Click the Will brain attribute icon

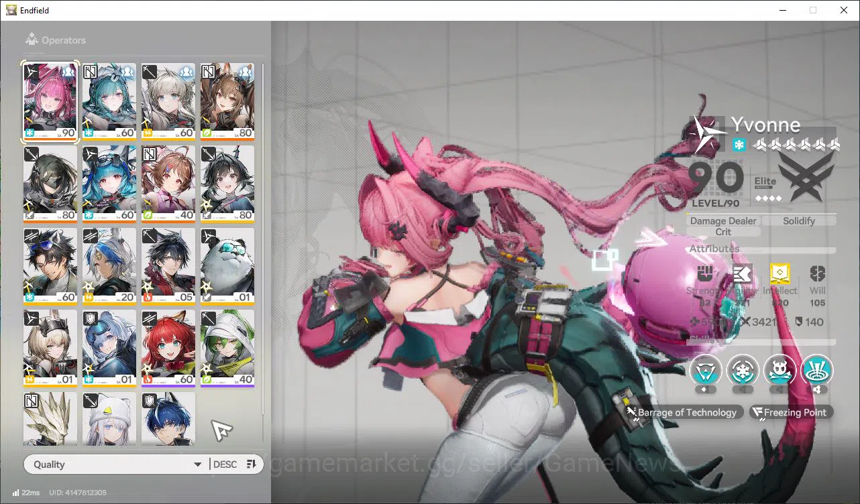pos(817,274)
